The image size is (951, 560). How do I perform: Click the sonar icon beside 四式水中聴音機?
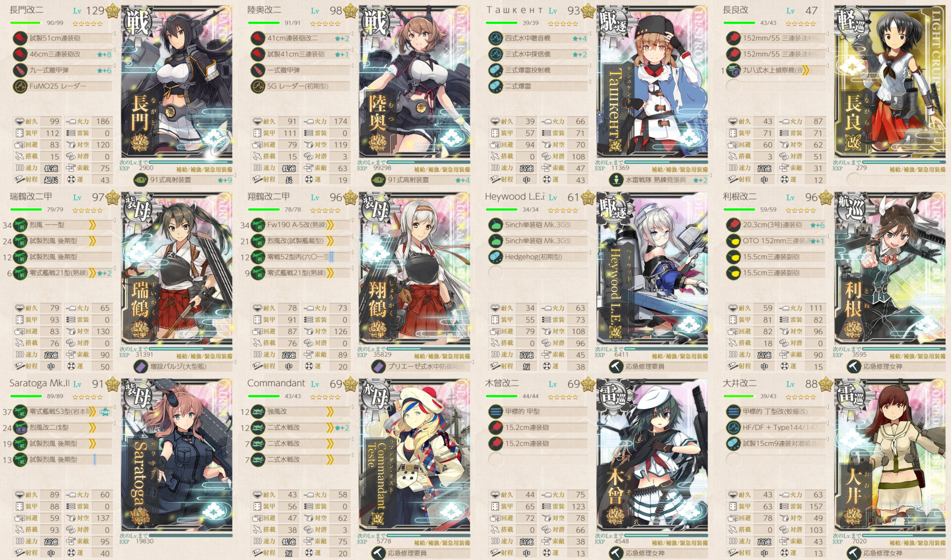[495, 38]
